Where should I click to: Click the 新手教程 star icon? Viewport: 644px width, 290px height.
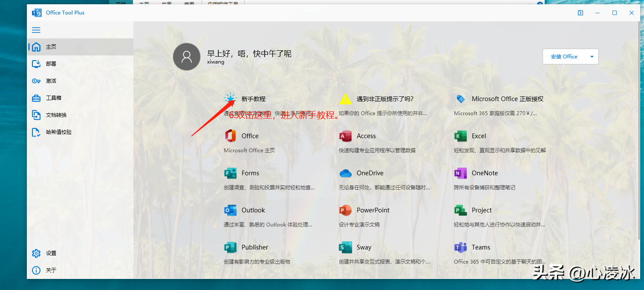231,99
